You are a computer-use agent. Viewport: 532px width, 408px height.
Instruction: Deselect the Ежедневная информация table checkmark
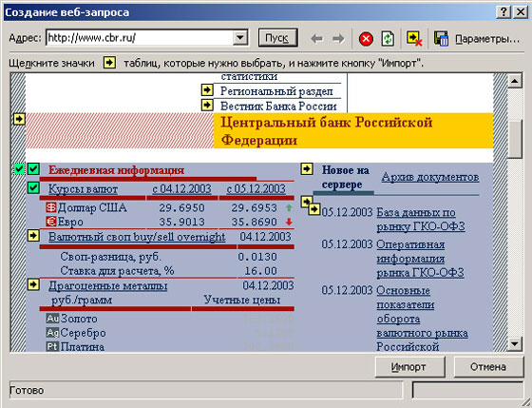click(x=33, y=169)
